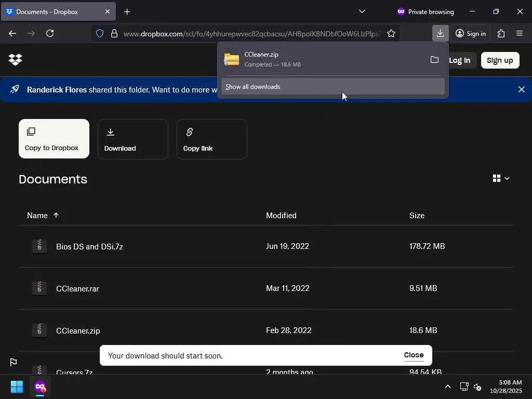Click the 178.72 MB size value
Viewport: 532px width, 399px height.
(x=427, y=246)
